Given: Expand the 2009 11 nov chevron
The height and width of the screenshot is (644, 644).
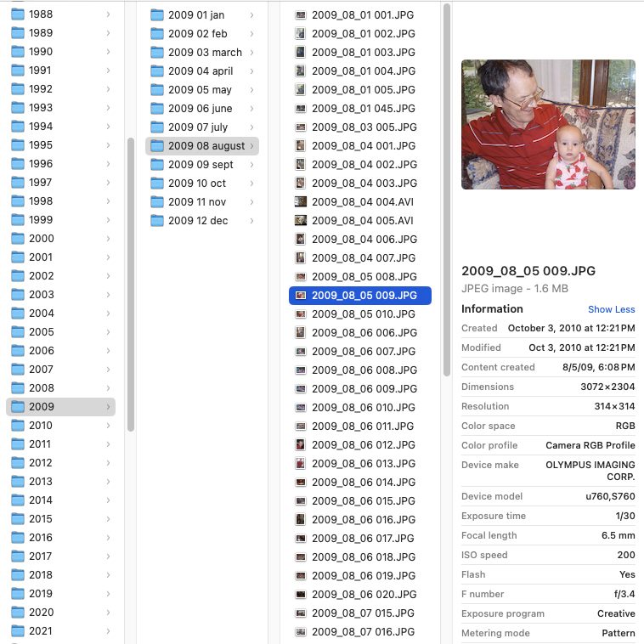Looking at the screenshot, I should pos(251,202).
